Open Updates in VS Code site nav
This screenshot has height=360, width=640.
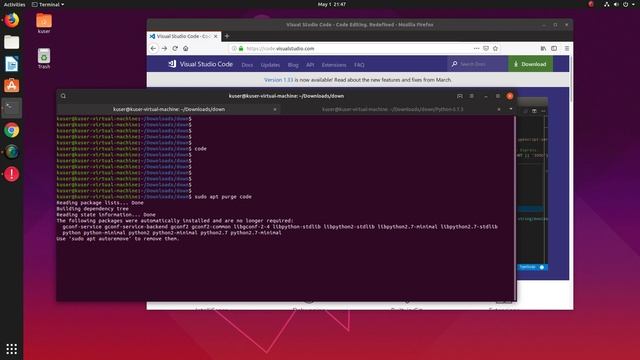click(270, 64)
